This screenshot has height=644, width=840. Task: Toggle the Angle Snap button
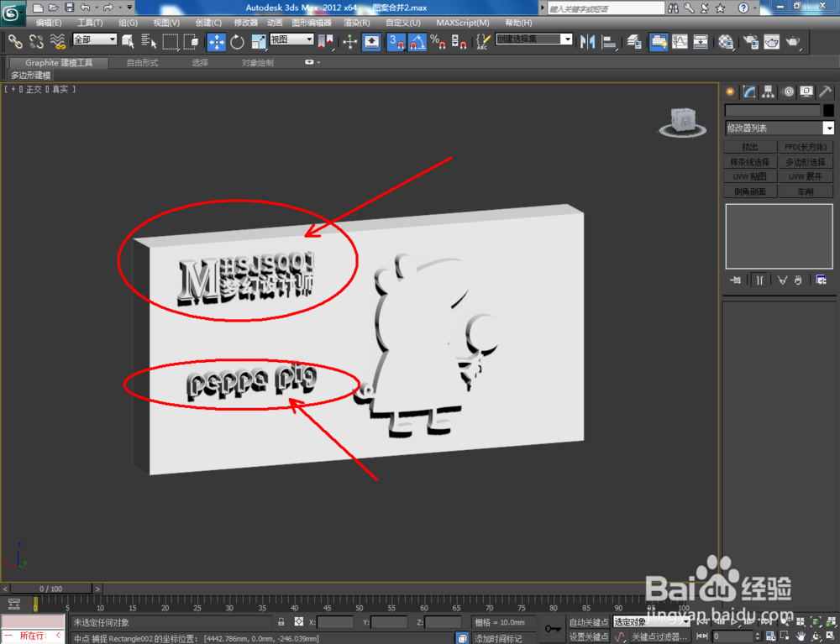click(417, 41)
